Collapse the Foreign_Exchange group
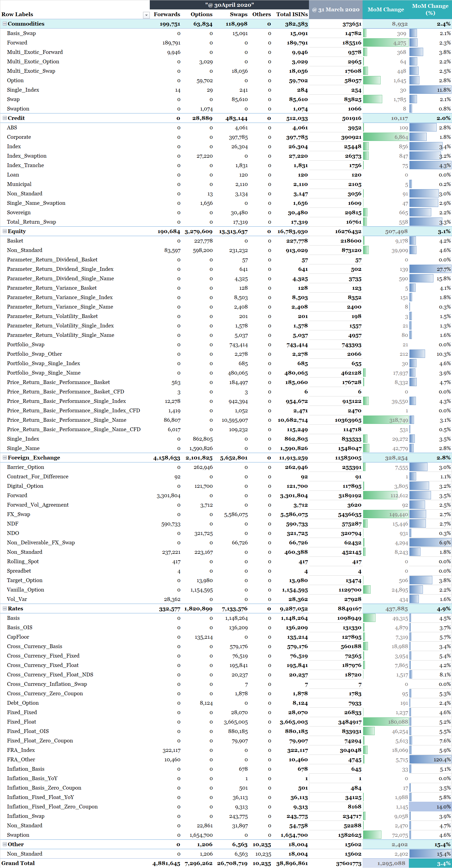 coord(5,458)
